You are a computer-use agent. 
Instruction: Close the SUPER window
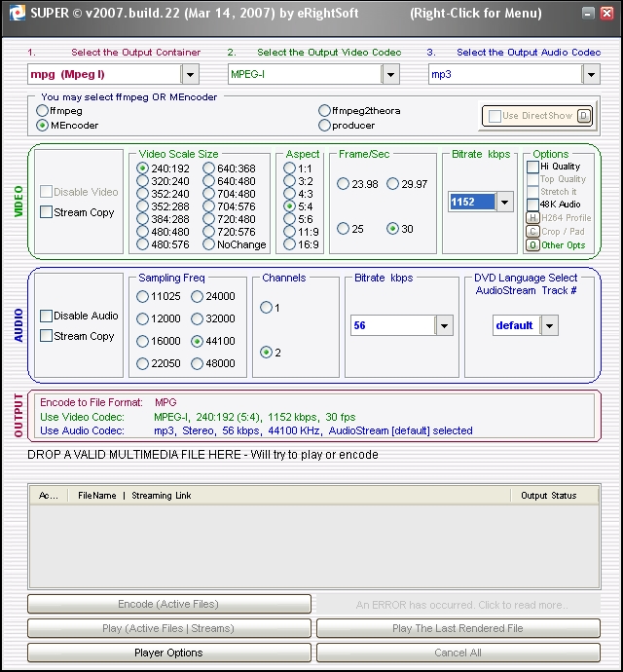606,14
